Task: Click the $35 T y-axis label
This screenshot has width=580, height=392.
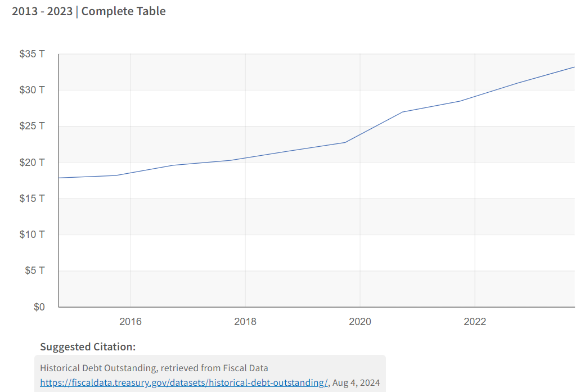Action: tap(32, 54)
